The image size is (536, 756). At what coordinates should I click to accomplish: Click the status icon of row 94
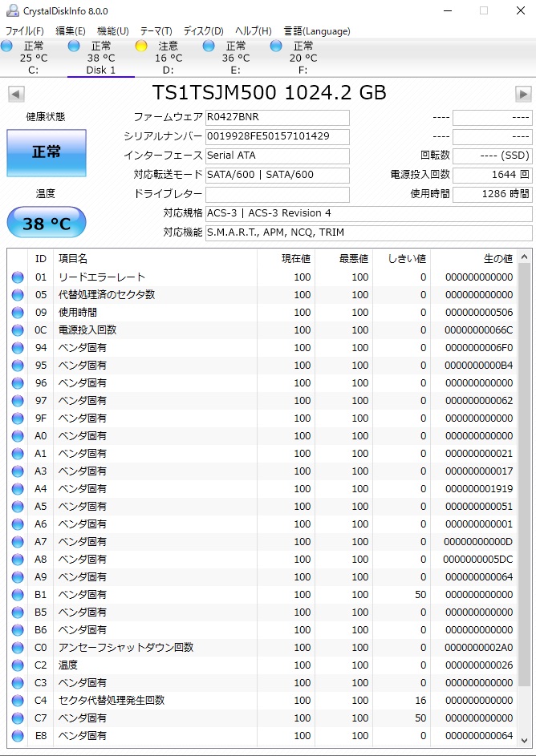(x=18, y=348)
